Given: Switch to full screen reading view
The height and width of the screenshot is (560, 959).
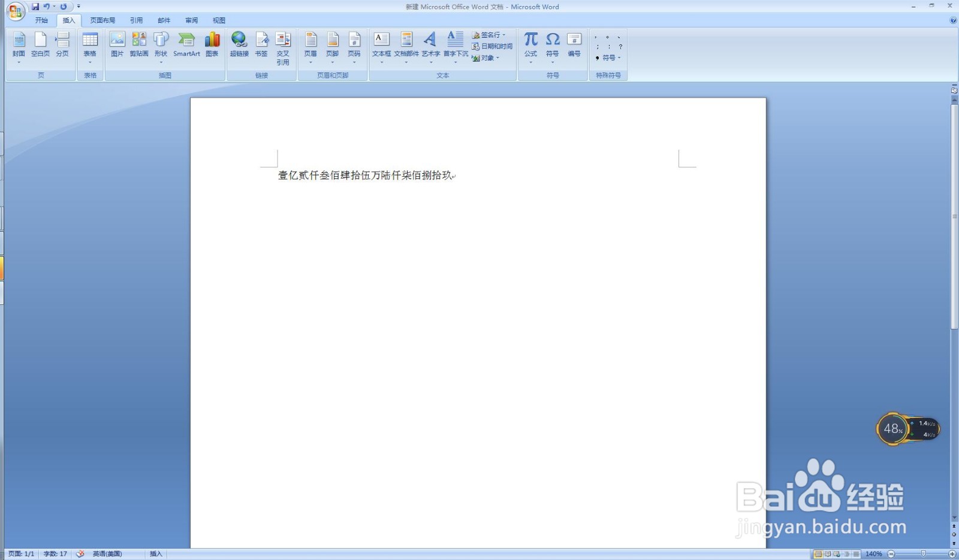Looking at the screenshot, I should (x=828, y=554).
